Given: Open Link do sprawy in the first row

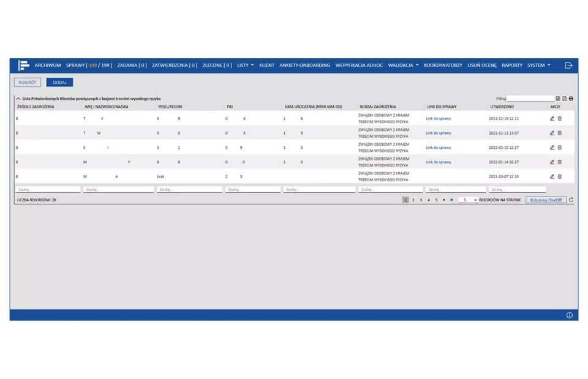Looking at the screenshot, I should 438,118.
